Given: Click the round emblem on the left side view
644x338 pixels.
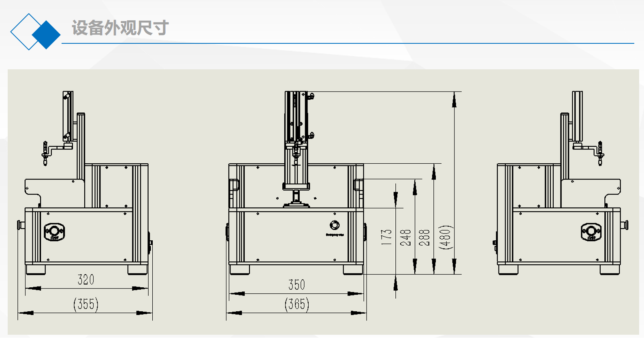Looking at the screenshot, I should [x=54, y=232].
